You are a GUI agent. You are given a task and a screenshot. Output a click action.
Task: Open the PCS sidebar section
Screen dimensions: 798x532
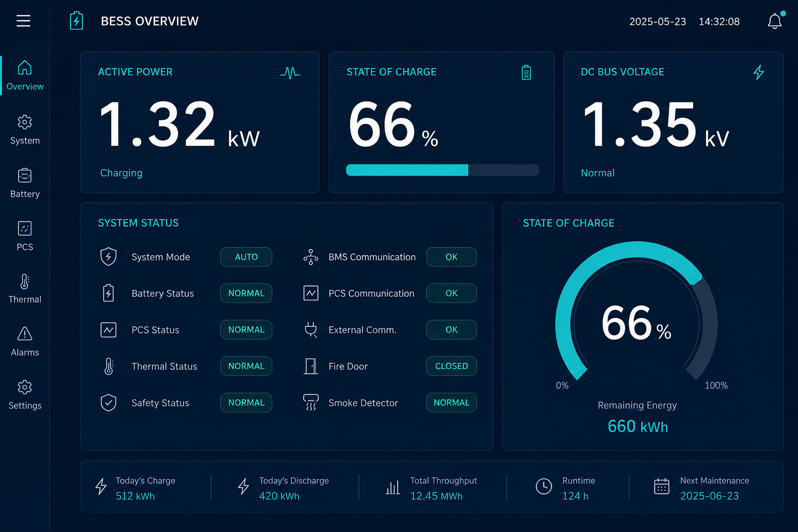(x=25, y=236)
